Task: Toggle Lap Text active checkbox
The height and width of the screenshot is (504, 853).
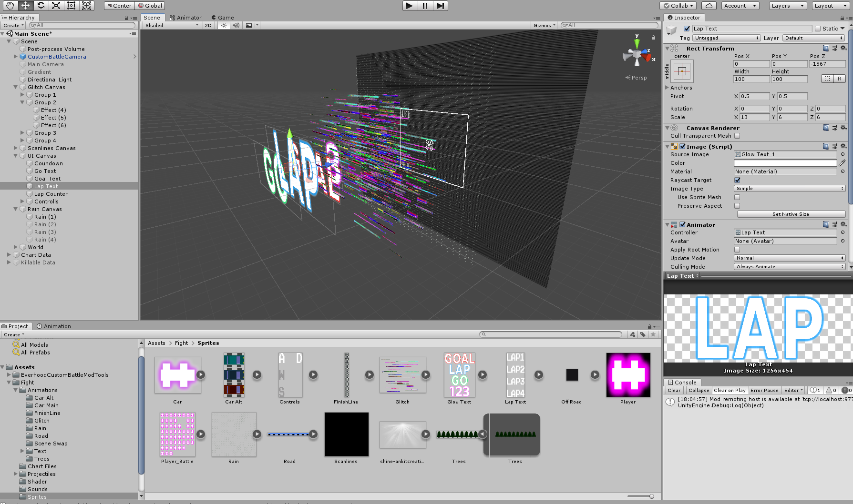Action: pos(687,29)
